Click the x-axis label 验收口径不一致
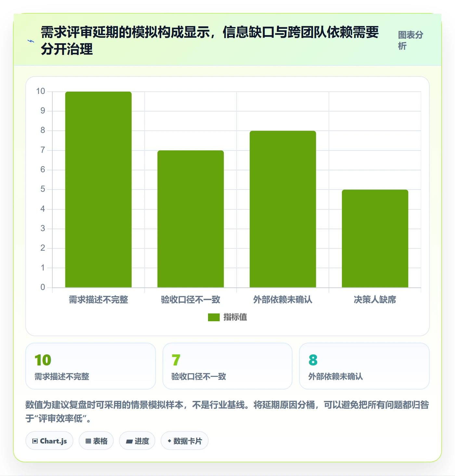The width and height of the screenshot is (455, 476). tap(191, 299)
